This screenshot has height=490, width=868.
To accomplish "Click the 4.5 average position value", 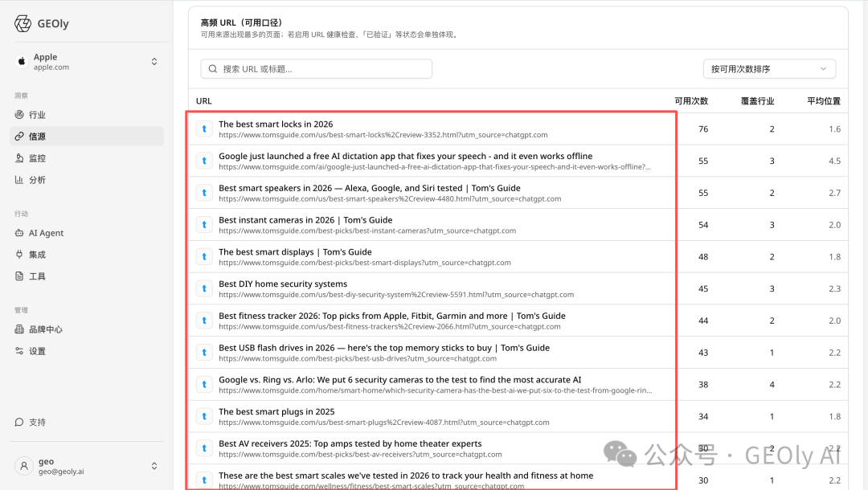I will (x=835, y=161).
